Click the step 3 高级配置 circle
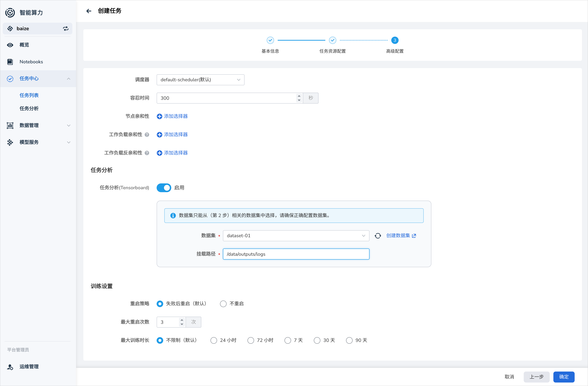This screenshot has height=386, width=588. [x=395, y=40]
